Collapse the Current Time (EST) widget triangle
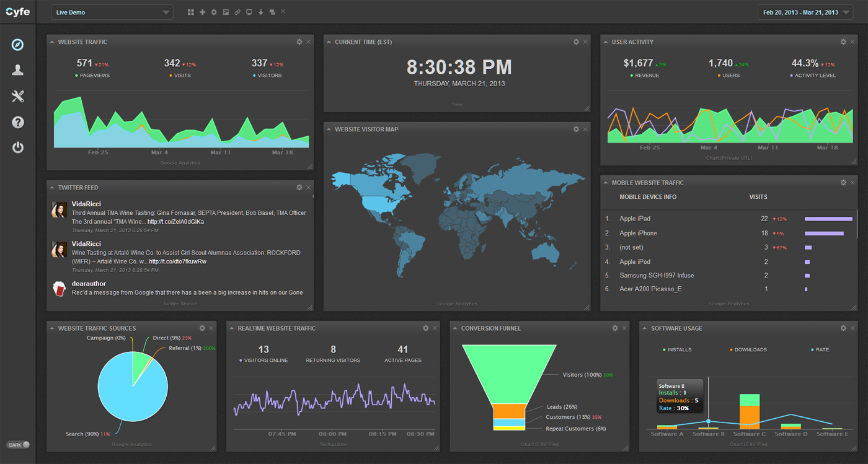868x464 pixels. [x=329, y=42]
